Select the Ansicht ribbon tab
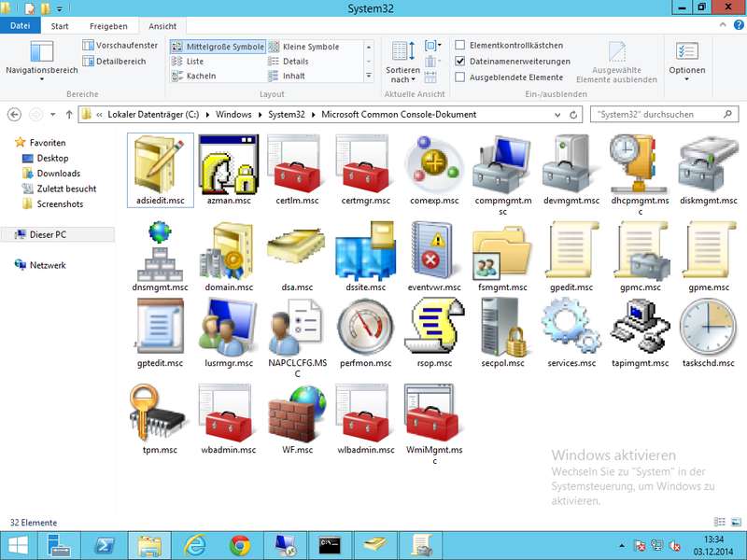 pyautogui.click(x=162, y=26)
